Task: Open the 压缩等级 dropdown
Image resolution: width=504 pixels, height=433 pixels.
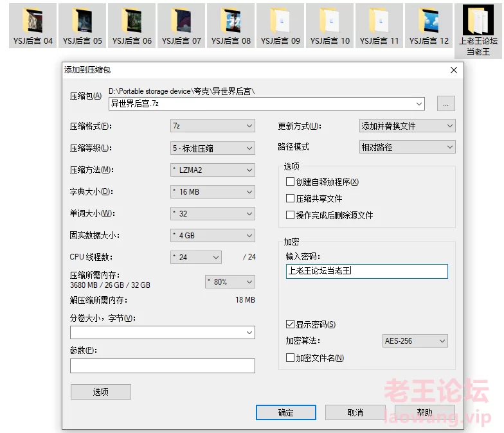Action: tap(212, 148)
